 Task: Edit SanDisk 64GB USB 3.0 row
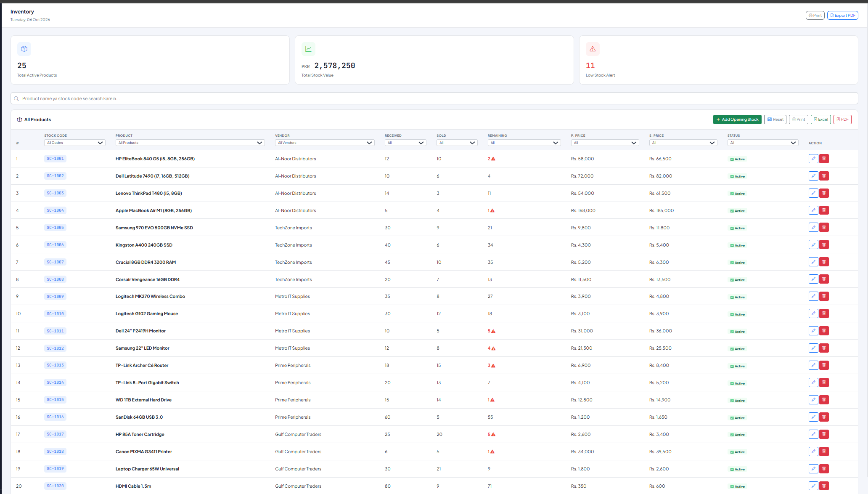(813, 417)
